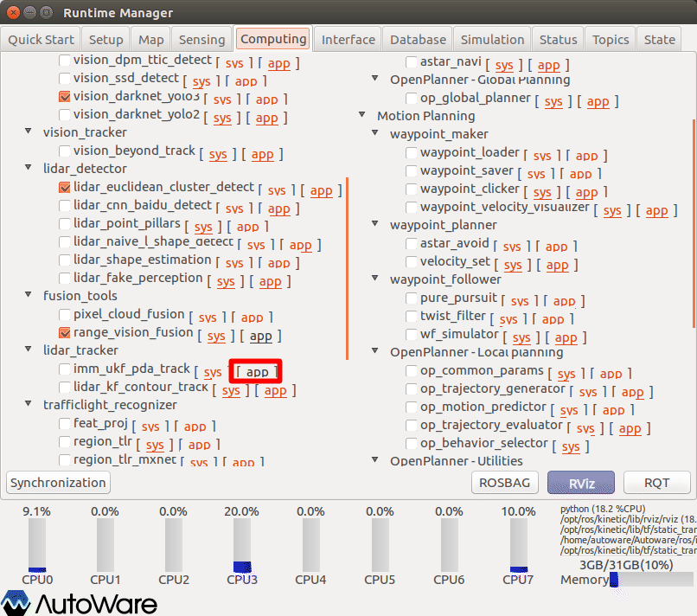Open app link for velocity_set
Screen dimensions: 697x616
[557, 266]
